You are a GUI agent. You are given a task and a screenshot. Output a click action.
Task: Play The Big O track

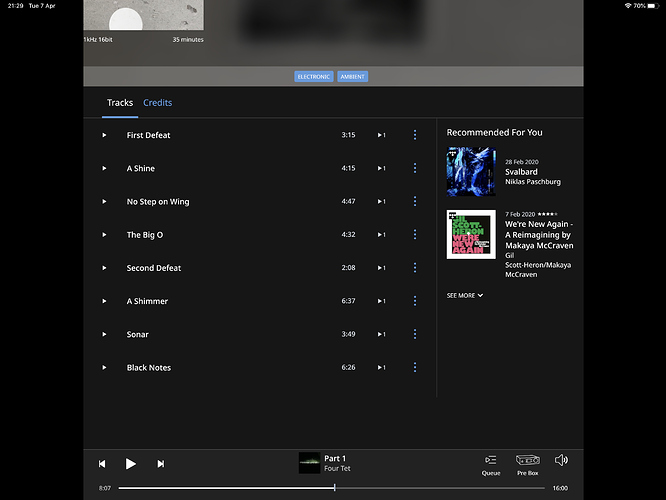(104, 234)
